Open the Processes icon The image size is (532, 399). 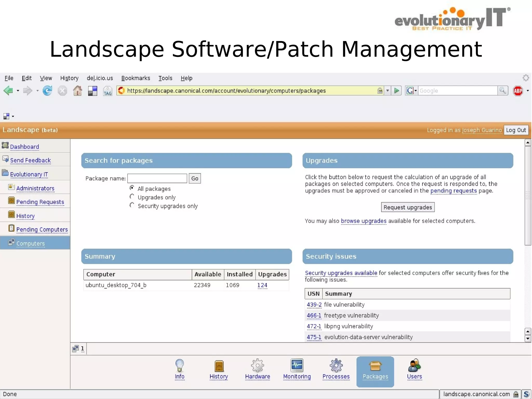click(x=336, y=365)
